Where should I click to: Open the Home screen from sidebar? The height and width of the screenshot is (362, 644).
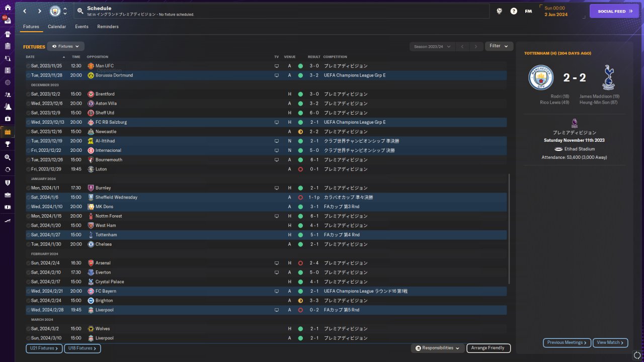(x=8, y=8)
